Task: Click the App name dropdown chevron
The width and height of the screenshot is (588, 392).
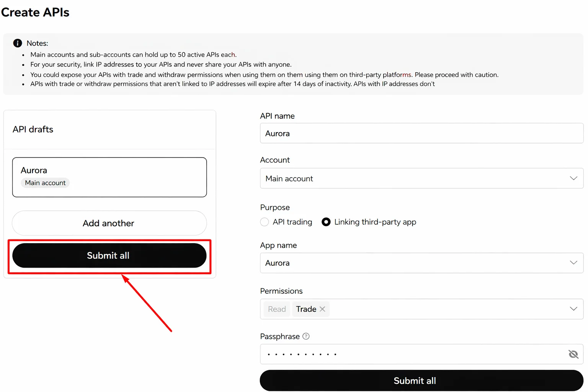Action: click(x=573, y=263)
